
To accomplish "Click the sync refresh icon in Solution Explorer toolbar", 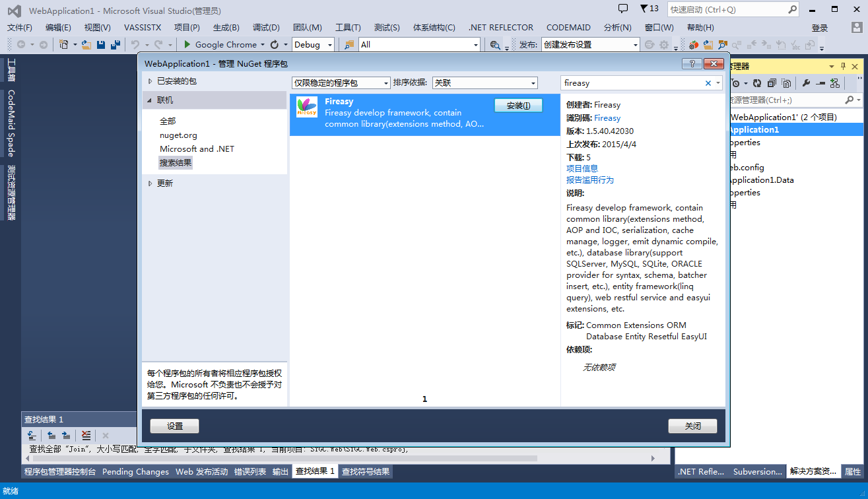I will (757, 83).
